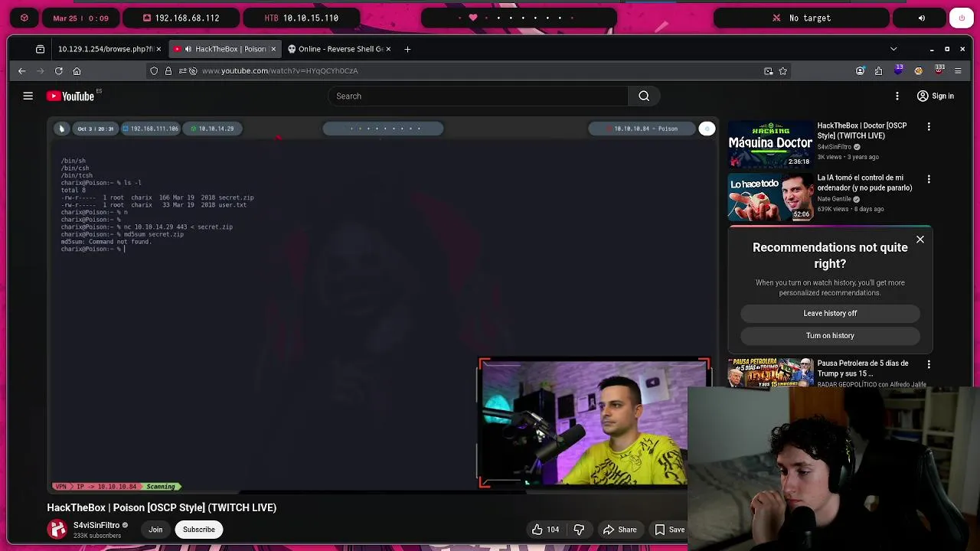The image size is (980, 551).
Task: Open options for HackTheBox Doctor video
Action: 929,126
